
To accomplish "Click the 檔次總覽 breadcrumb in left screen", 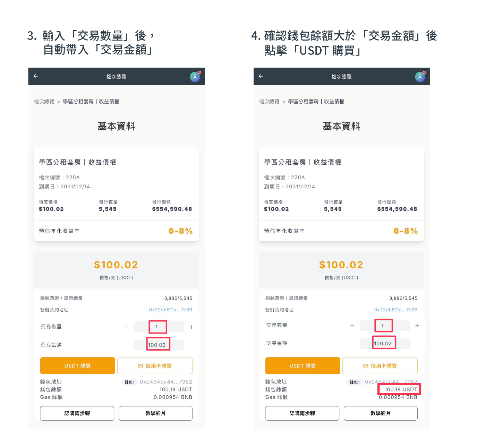I will 44,102.
